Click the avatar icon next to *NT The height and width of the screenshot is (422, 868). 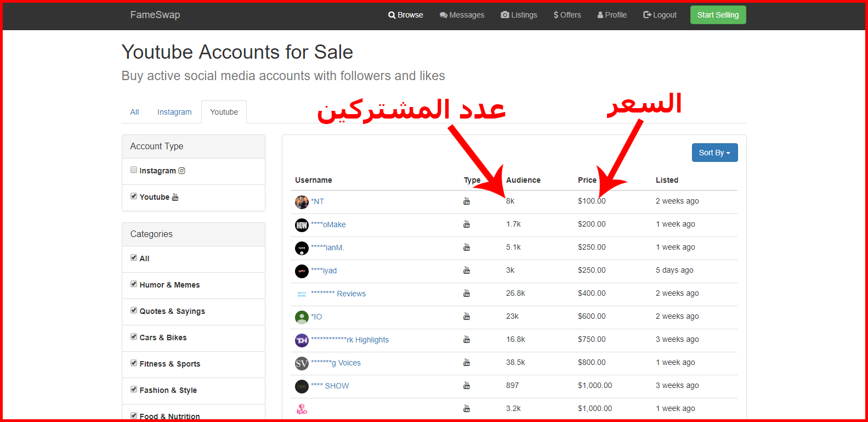click(x=302, y=202)
